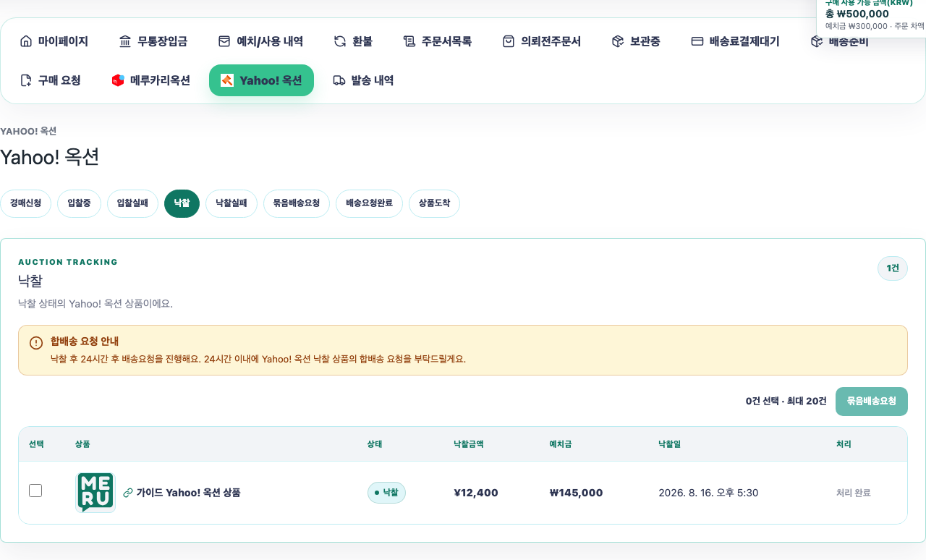The image size is (926, 560).
Task: Click the 합배송 요청 안내 heading
Action: (85, 341)
